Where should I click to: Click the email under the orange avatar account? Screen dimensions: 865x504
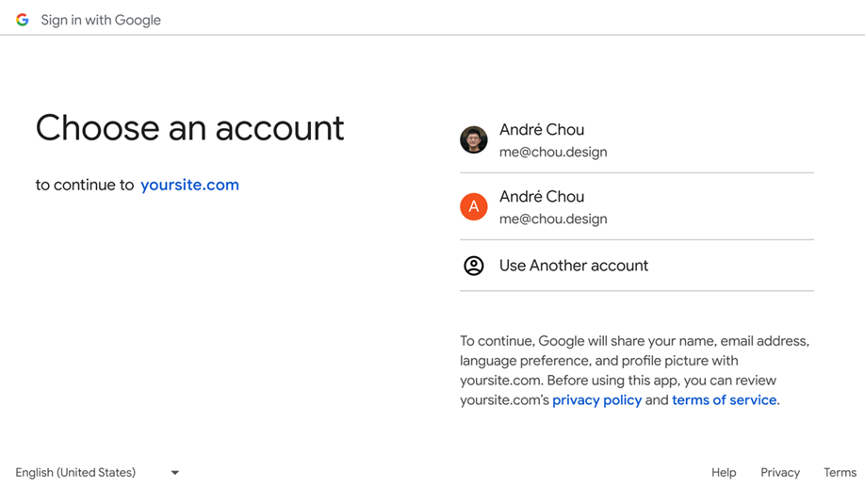coord(553,219)
